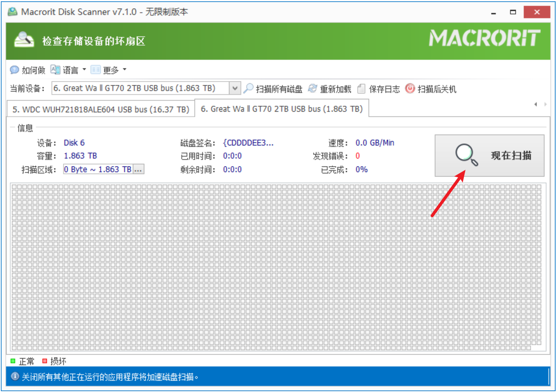Screen dimensions: 556x392
Task: Click the scan area field 0 Byte ~ 1.863 TB
Action: click(x=98, y=169)
